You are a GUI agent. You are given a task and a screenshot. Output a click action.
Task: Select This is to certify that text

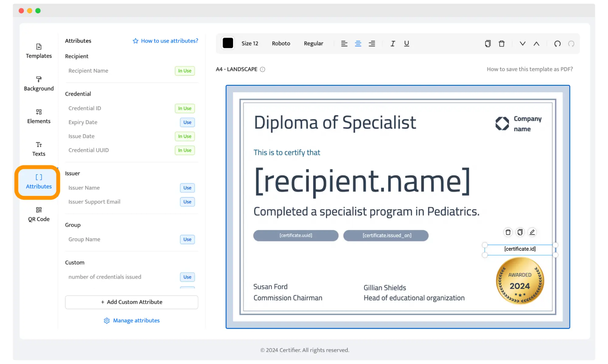(x=287, y=152)
